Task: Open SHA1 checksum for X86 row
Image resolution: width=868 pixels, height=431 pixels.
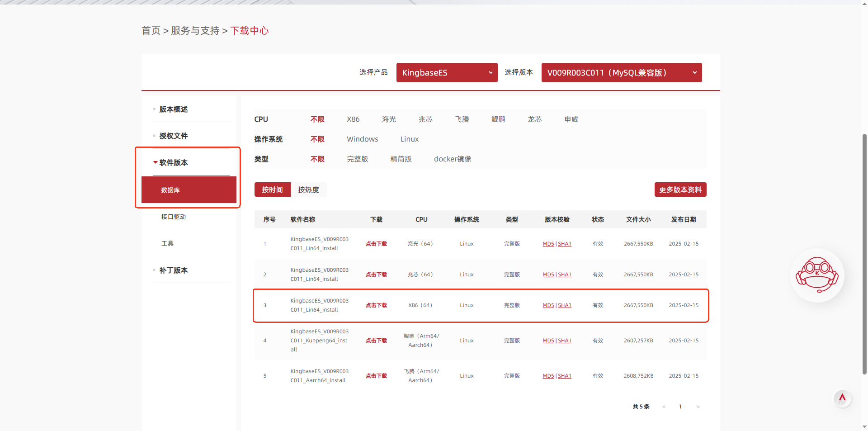Action: click(x=565, y=305)
